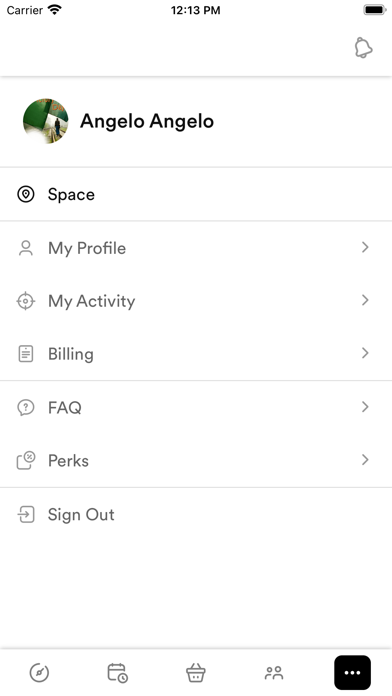Expand My Activity using right chevron
The width and height of the screenshot is (392, 696).
(365, 301)
